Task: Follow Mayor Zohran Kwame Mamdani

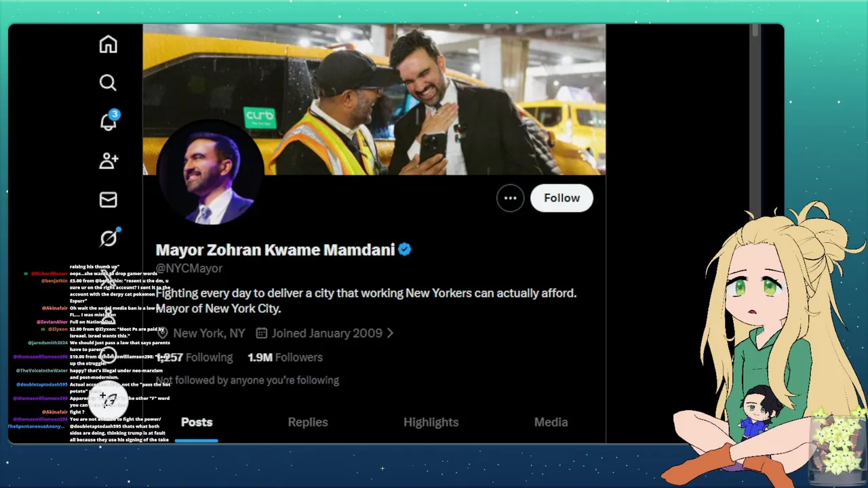Action: coord(561,198)
